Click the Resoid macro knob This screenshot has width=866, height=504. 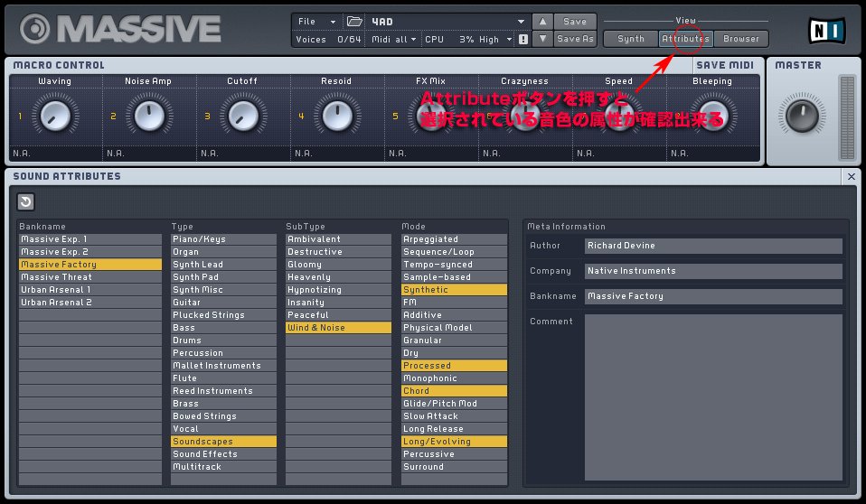[x=337, y=116]
